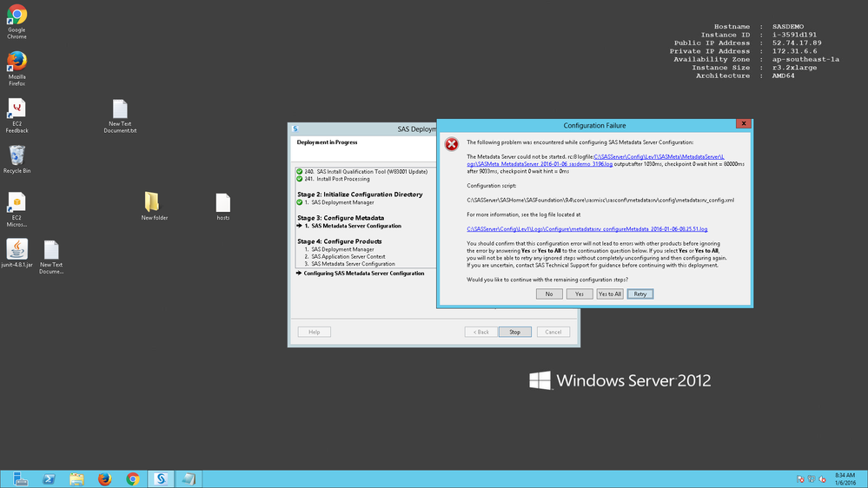Screen dimensions: 868x488
Task: Click Back button in deployment wizard
Action: [480, 332]
